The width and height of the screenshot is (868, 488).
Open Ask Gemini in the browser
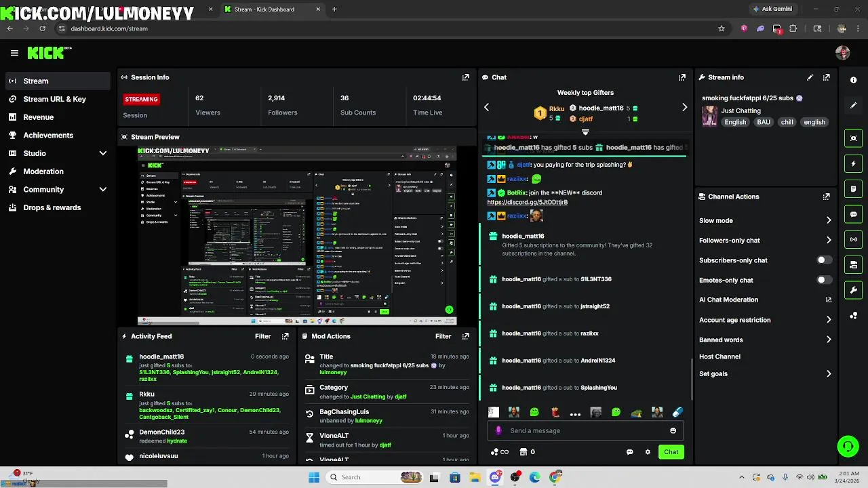point(772,9)
